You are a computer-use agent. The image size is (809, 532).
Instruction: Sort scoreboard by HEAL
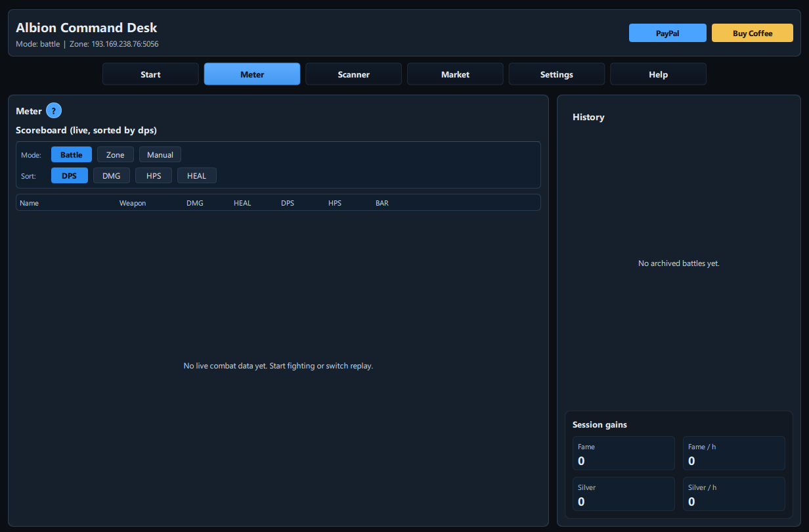pyautogui.click(x=196, y=175)
